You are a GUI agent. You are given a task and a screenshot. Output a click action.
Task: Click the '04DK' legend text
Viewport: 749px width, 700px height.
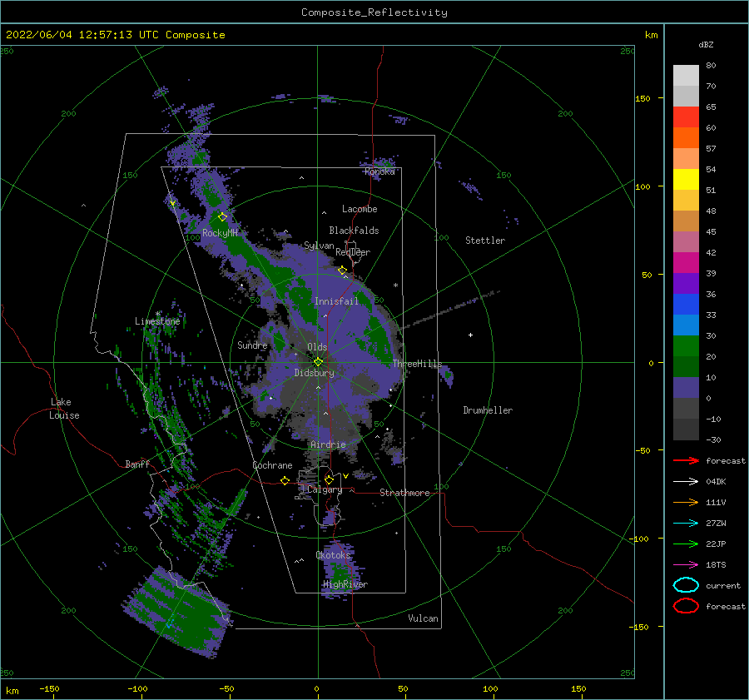716,482
